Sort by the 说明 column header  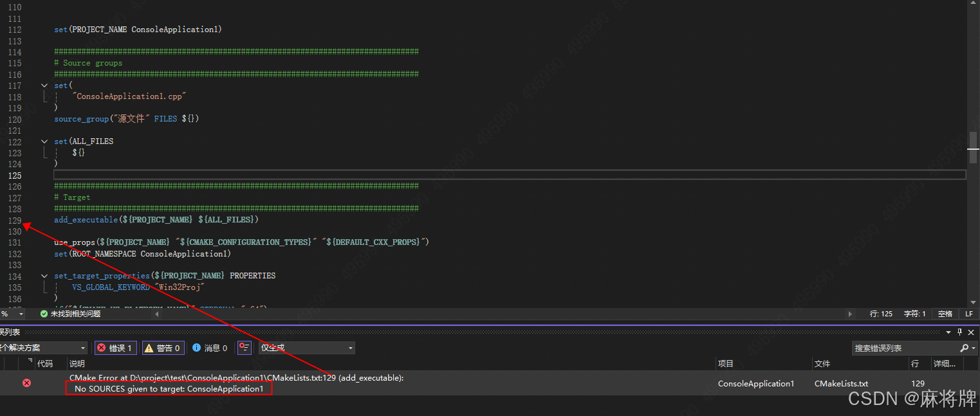click(391, 364)
